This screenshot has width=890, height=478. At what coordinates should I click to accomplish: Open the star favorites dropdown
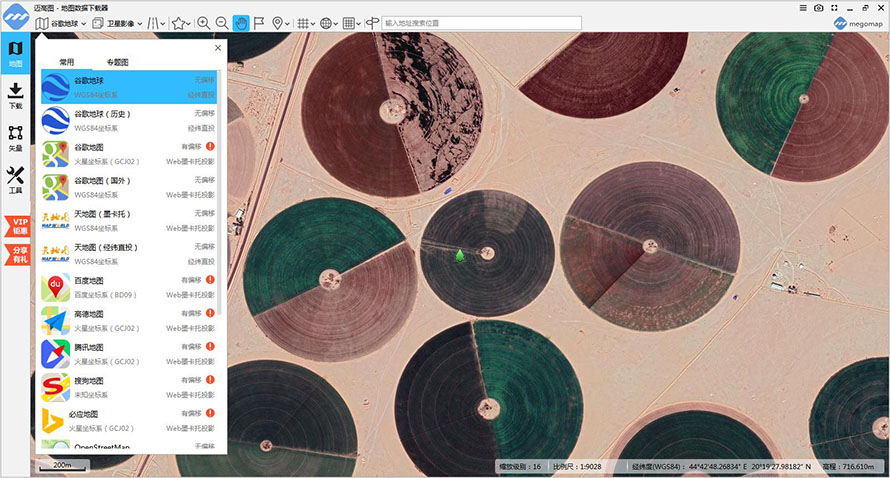coord(181,22)
